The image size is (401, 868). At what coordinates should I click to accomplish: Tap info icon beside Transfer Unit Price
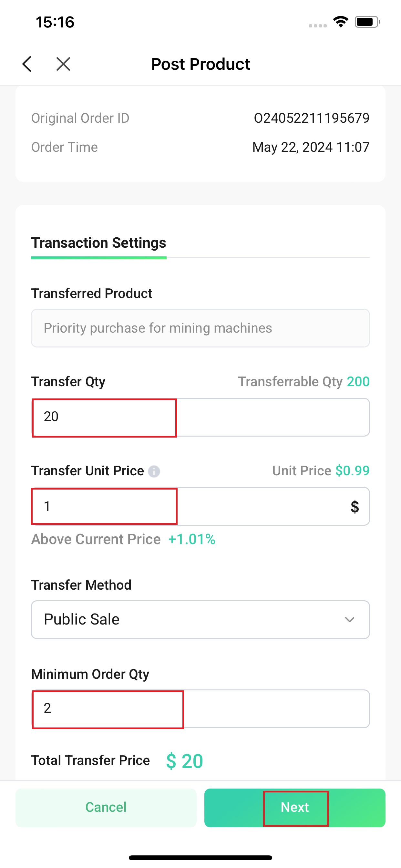(x=154, y=471)
